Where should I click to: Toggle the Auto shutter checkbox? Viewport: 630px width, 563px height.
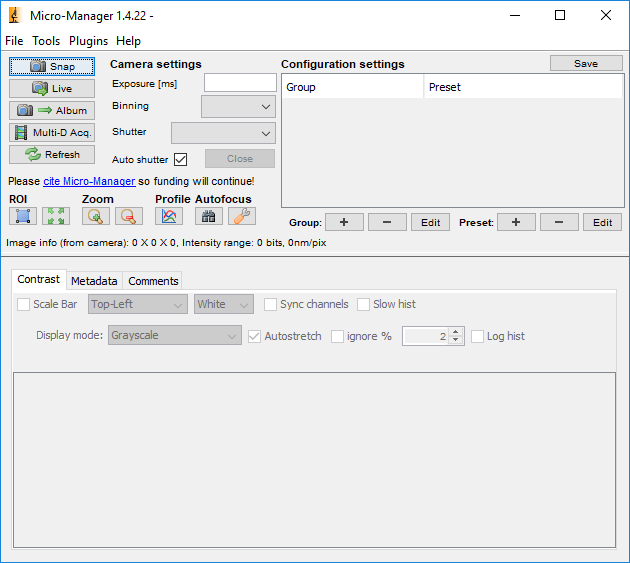(x=181, y=159)
